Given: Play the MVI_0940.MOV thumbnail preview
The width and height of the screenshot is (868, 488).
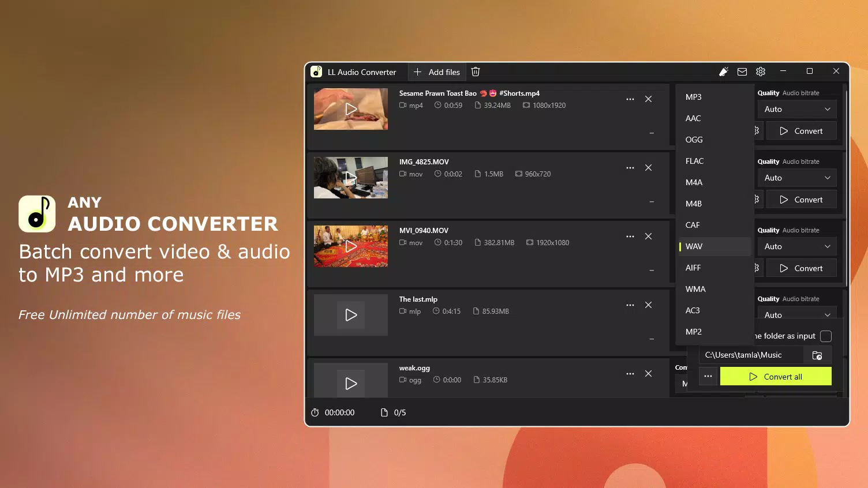Looking at the screenshot, I should [x=351, y=246].
